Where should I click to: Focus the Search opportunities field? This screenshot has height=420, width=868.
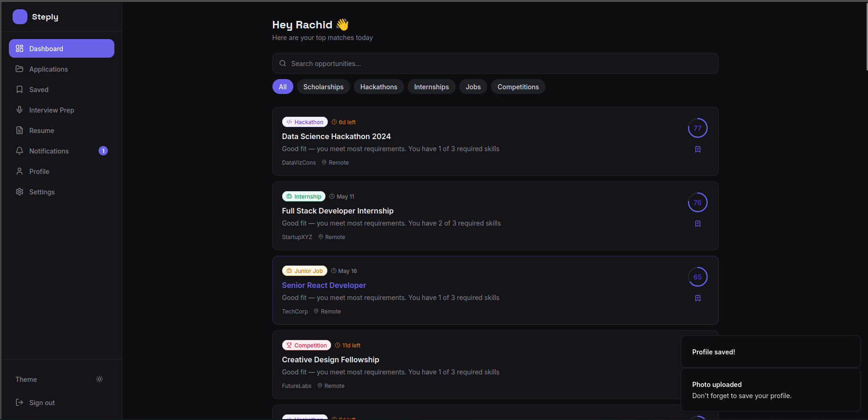[x=495, y=63]
